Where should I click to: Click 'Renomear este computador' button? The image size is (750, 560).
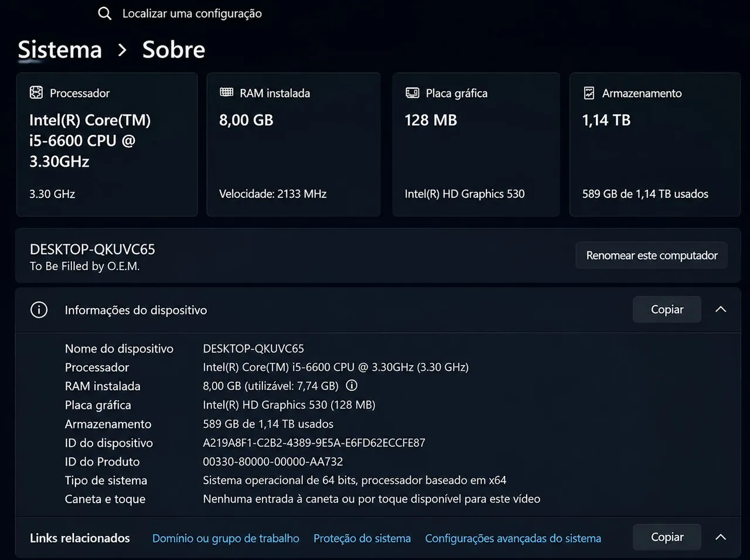pyautogui.click(x=652, y=255)
